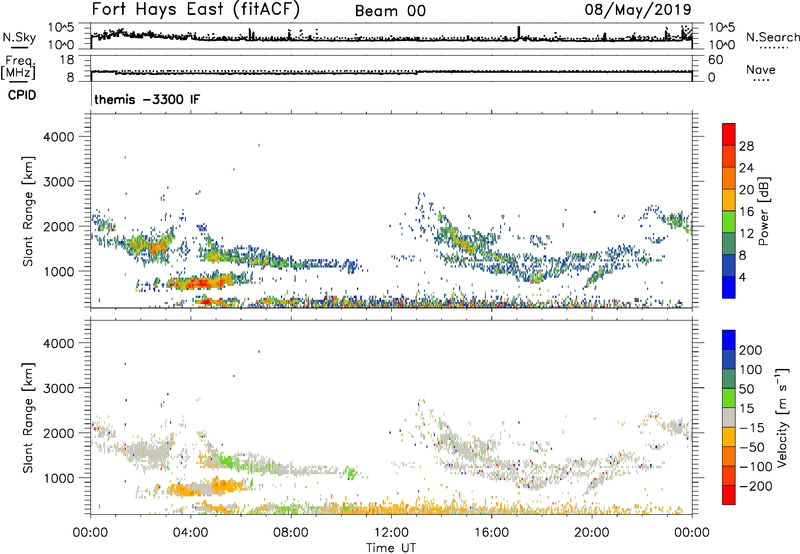Image resolution: width=800 pixels, height=554 pixels.
Task: Click the 'N.Sky' legend label
Action: pos(19,37)
